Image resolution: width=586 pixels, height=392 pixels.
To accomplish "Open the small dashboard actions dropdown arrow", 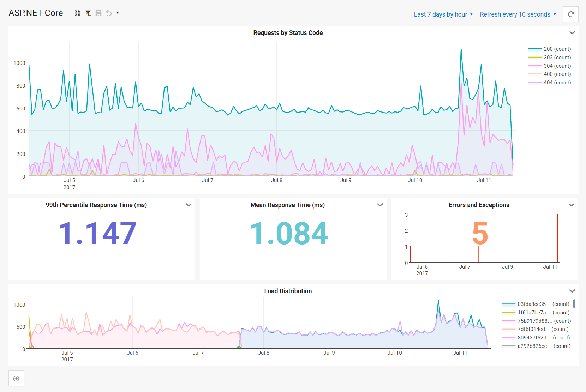I will [x=118, y=13].
